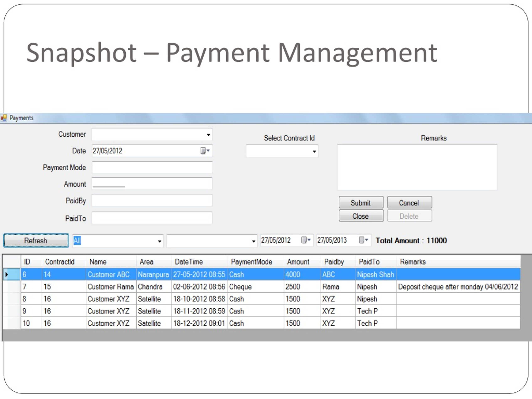Expand the Select Contract Id dropdown

tap(314, 151)
